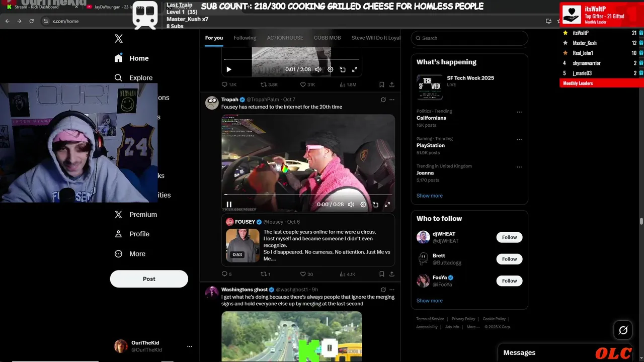Click the white Post button
This screenshot has height=362, width=644.
pos(149,279)
